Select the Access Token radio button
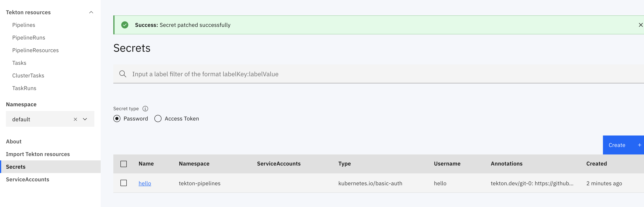 click(158, 119)
